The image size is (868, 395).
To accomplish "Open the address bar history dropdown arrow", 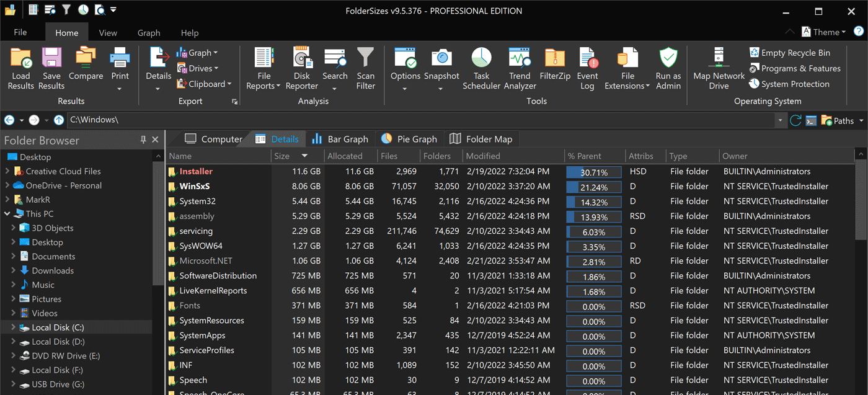I will [x=781, y=120].
